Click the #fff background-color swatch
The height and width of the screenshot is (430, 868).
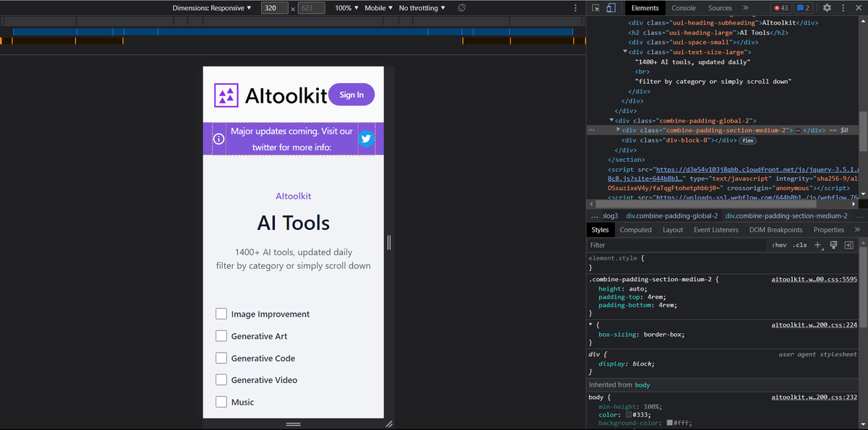[671, 423]
